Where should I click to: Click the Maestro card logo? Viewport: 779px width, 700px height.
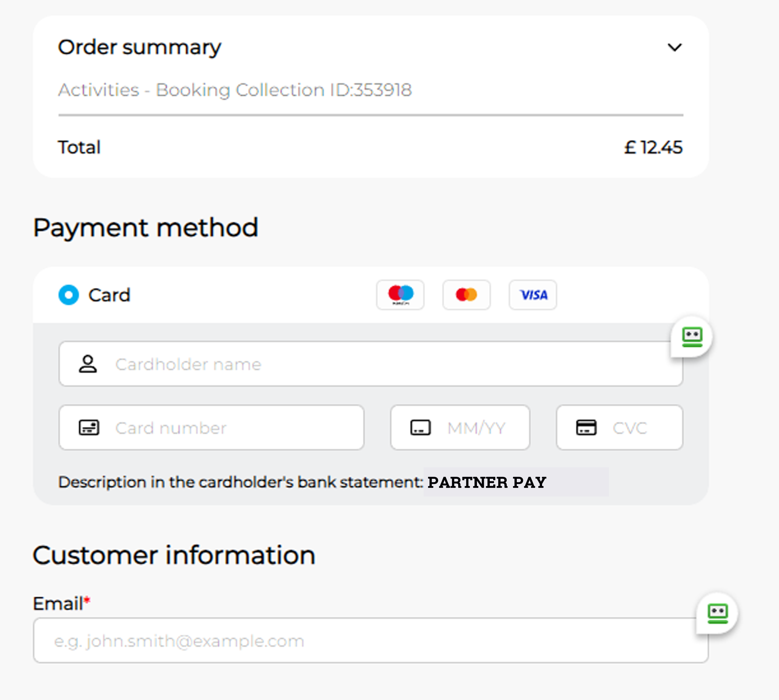tap(400, 295)
